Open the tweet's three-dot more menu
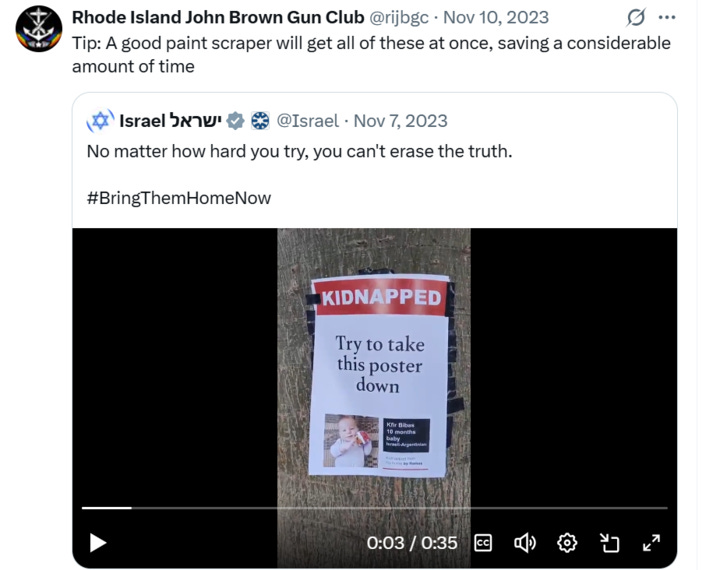 (667, 17)
